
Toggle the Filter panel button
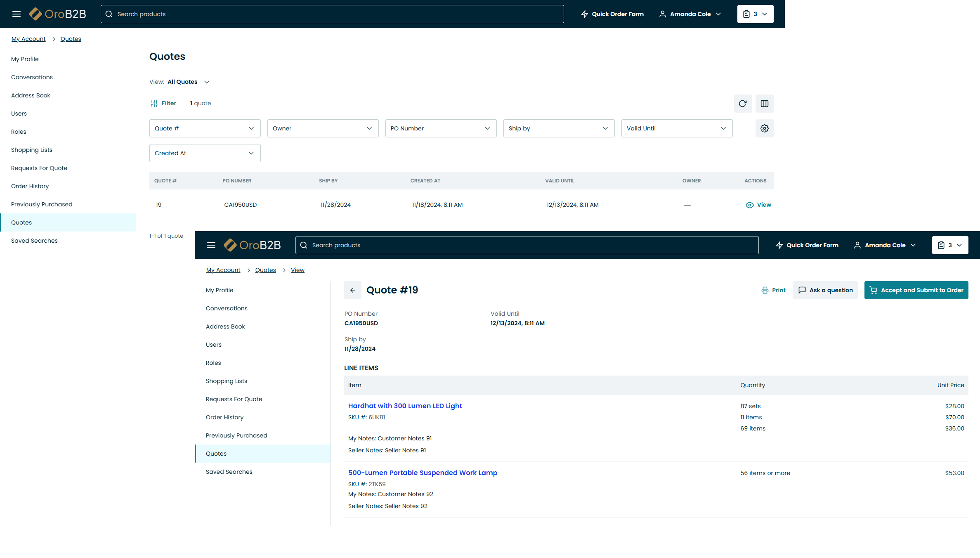pyautogui.click(x=163, y=103)
